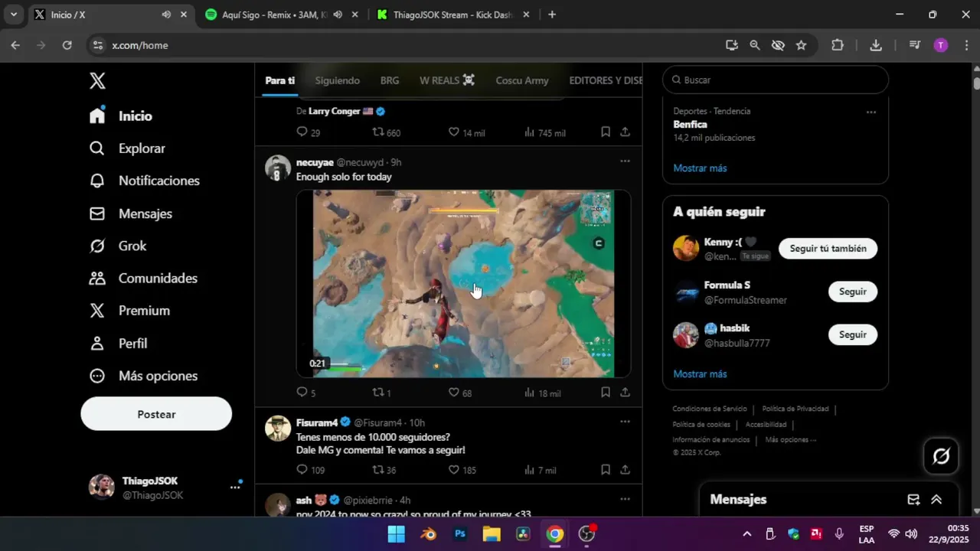Screen dimensions: 980x551
Task: Bookmark Fisuram4's post
Action: (606, 469)
